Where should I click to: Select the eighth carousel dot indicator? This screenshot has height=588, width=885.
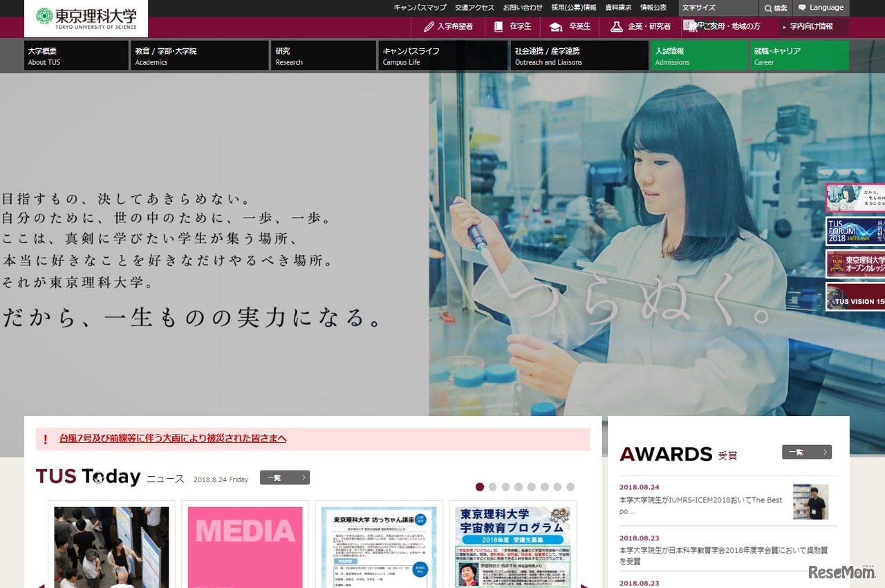coord(570,487)
